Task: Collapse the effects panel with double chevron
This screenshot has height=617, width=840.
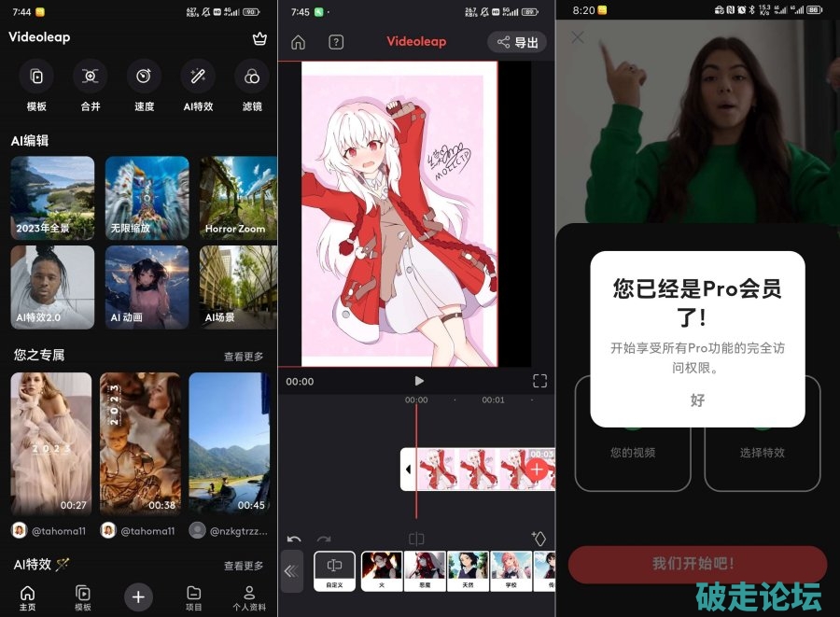Action: (x=291, y=570)
